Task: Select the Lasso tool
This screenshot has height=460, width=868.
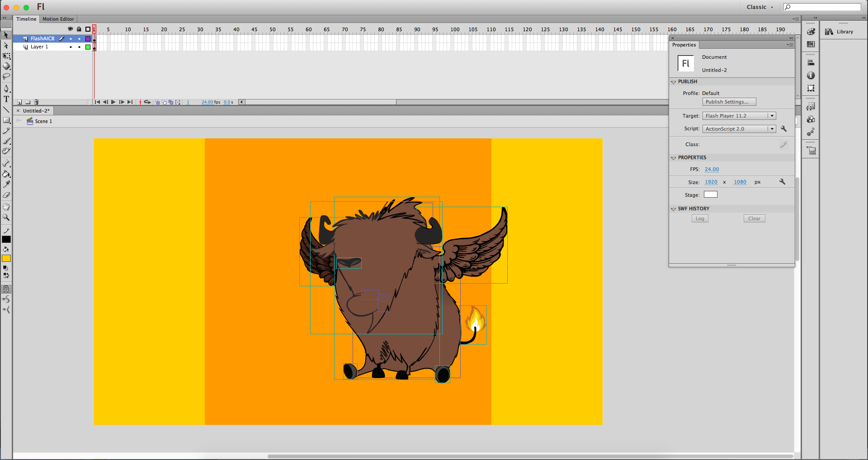Action: point(6,76)
